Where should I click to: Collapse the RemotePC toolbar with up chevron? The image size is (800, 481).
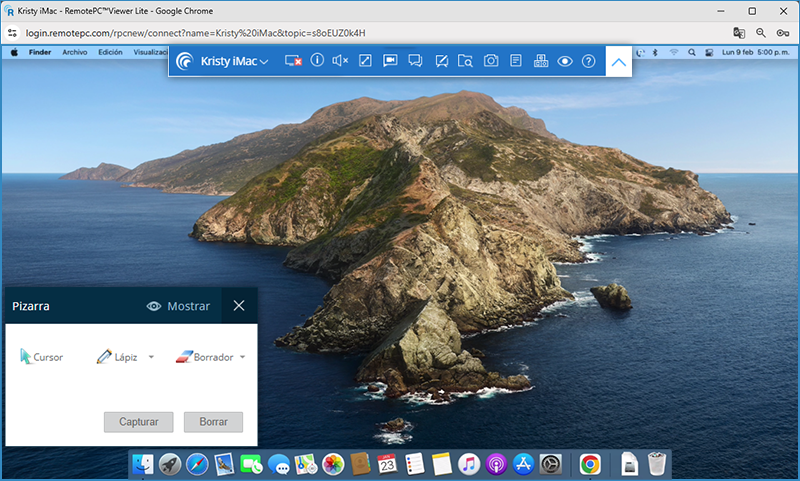619,61
